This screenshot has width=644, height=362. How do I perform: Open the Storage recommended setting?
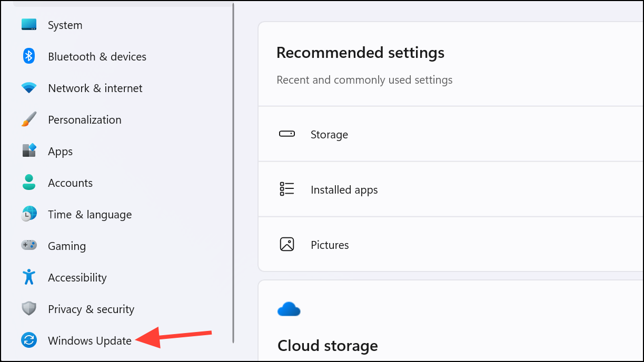(329, 135)
